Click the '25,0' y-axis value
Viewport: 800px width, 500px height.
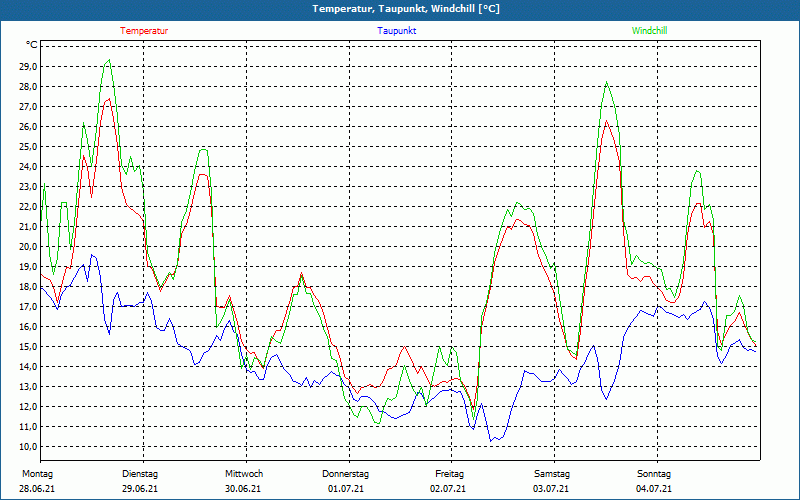(x=29, y=146)
